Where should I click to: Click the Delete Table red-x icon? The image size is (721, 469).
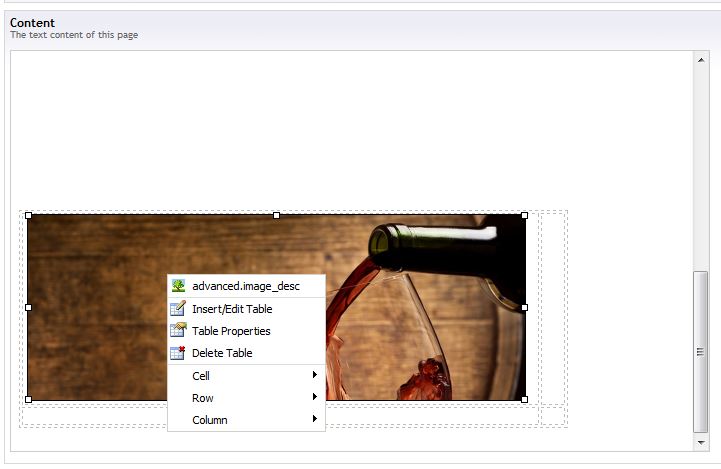[x=177, y=353]
